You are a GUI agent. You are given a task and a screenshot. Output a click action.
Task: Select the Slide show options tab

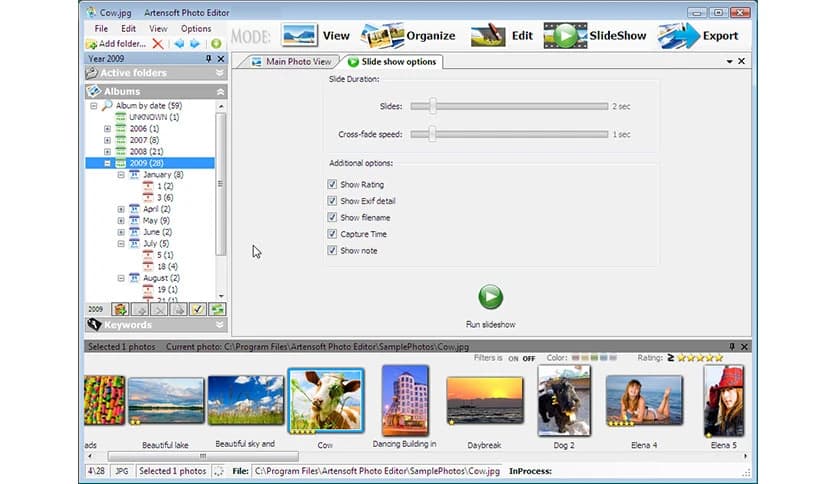[392, 62]
